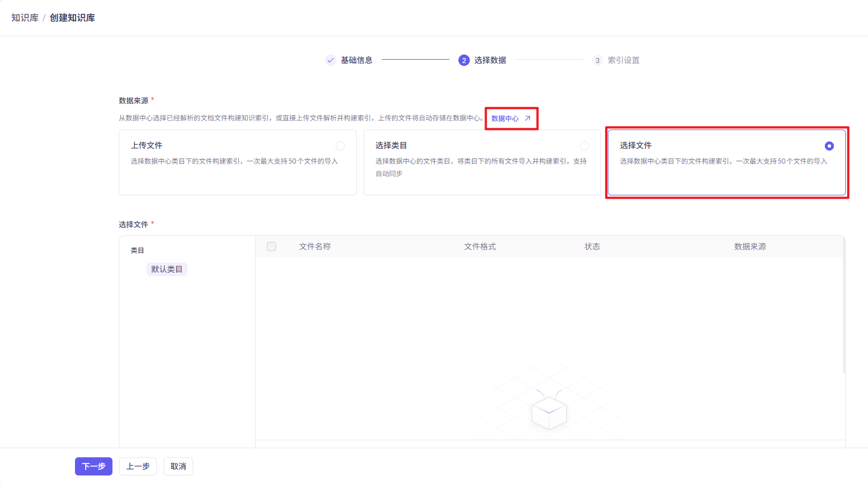Click the empty-state box illustration
This screenshot has width=868, height=484.
pyautogui.click(x=549, y=411)
